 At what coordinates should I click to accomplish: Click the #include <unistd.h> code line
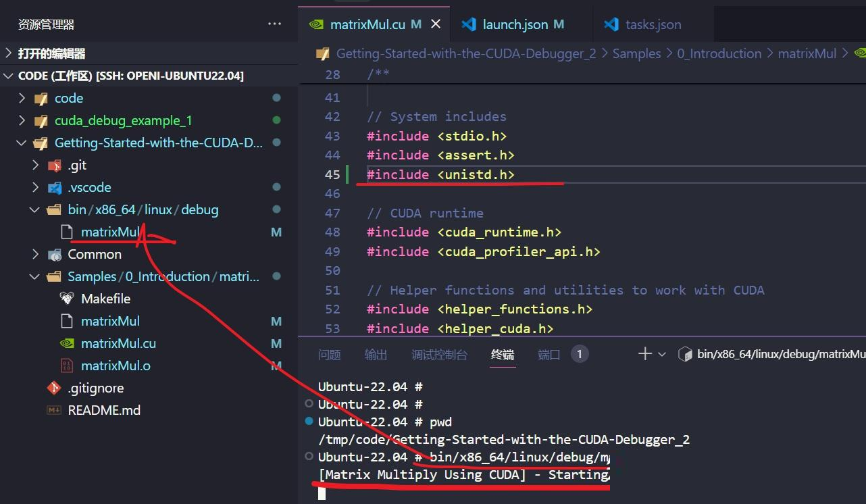pyautogui.click(x=440, y=174)
